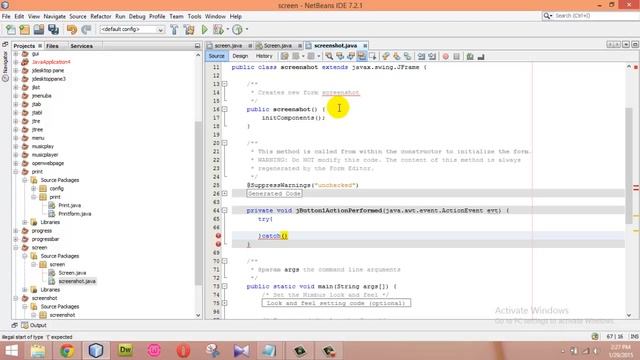Click the Projects panel vertical scrollbar
This screenshot has height=360, width=640.
pyautogui.click(x=198, y=203)
